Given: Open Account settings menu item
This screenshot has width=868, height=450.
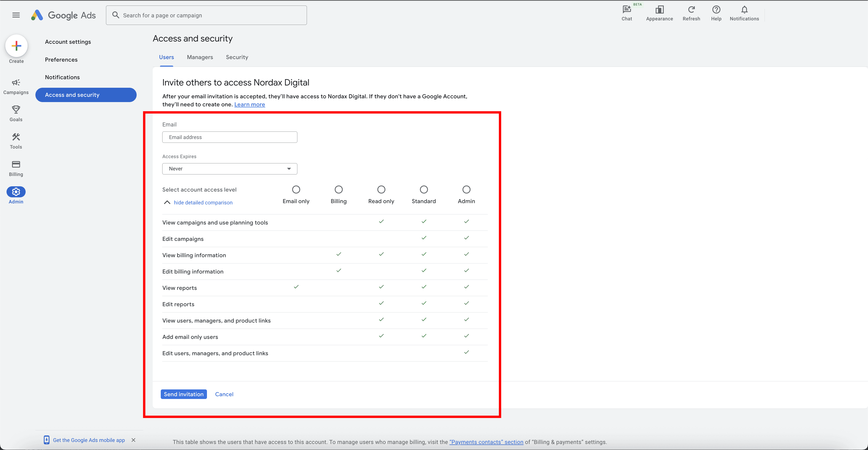Looking at the screenshot, I should 68,42.
